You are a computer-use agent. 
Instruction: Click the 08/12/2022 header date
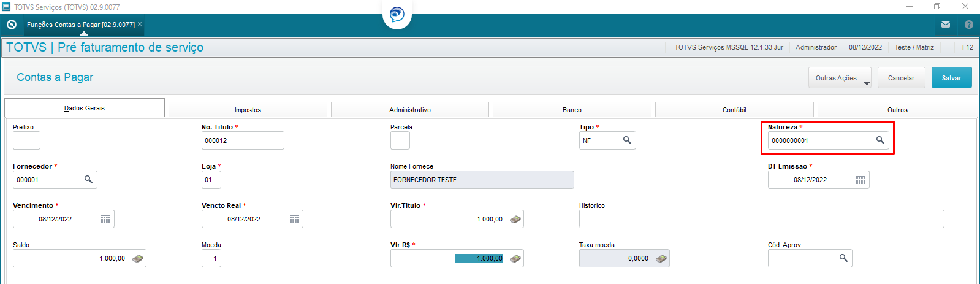pyautogui.click(x=865, y=47)
